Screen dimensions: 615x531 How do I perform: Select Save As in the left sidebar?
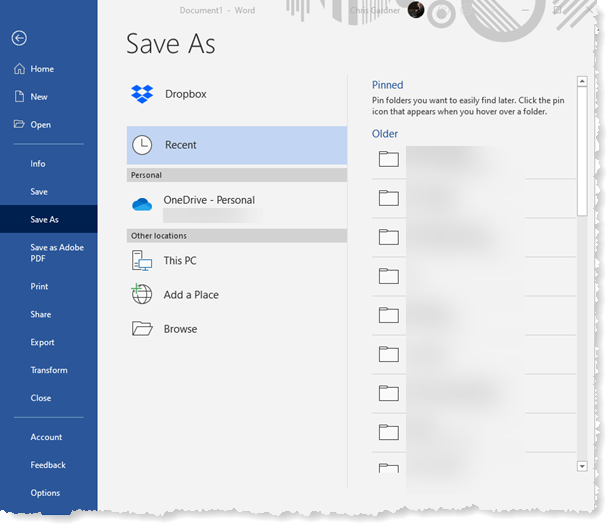[49, 219]
